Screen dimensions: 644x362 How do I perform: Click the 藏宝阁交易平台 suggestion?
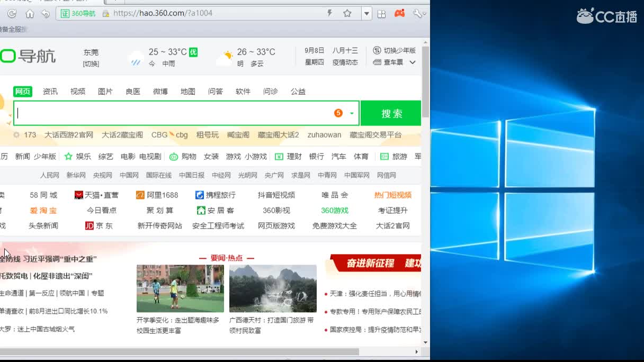pos(376,135)
